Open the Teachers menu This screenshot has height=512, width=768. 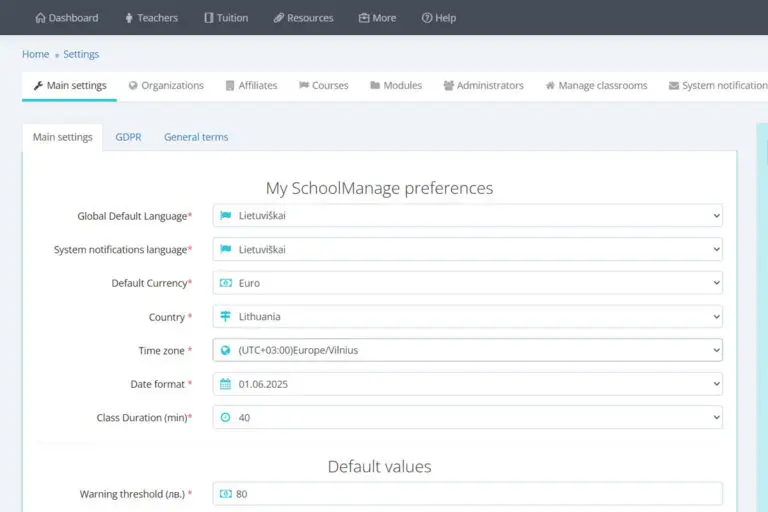point(151,18)
